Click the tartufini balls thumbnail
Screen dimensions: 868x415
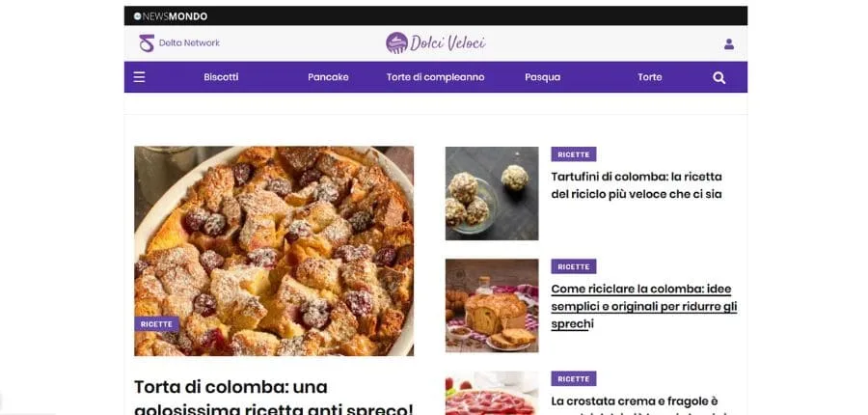tap(492, 193)
